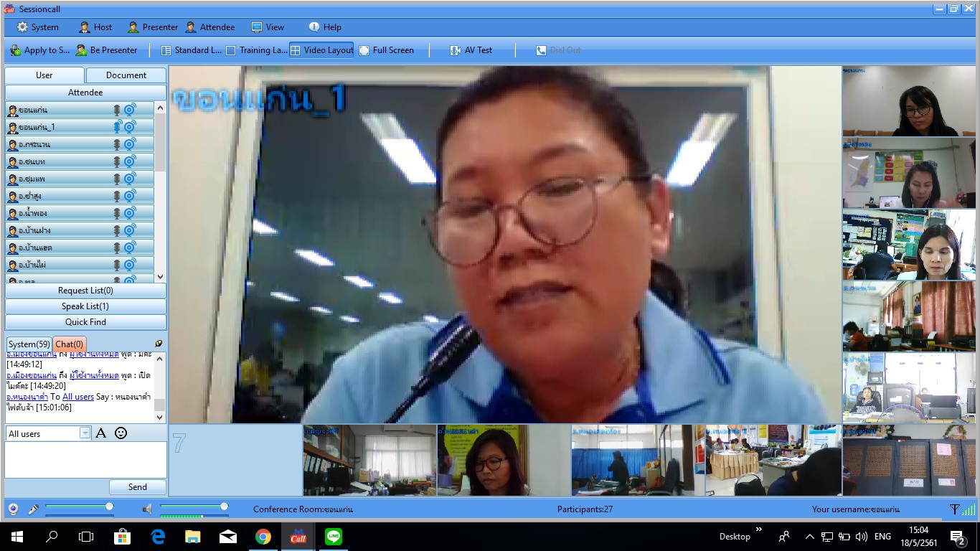Click user avatar icon for อ.ชุมแพ
This screenshot has height=551, width=980.
point(12,179)
